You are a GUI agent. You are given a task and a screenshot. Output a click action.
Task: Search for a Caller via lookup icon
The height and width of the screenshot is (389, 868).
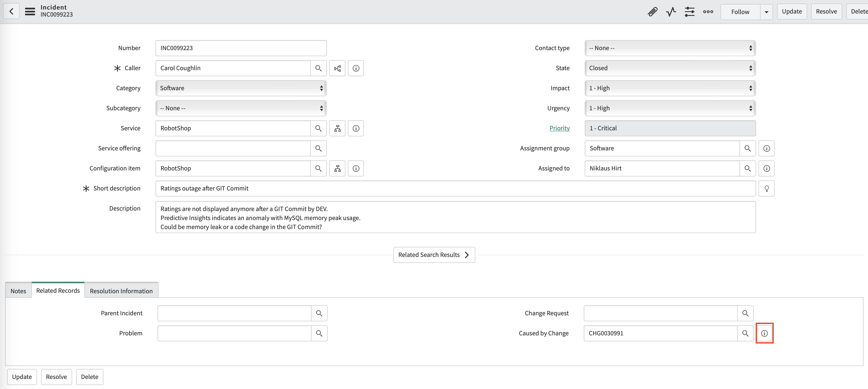(x=318, y=68)
